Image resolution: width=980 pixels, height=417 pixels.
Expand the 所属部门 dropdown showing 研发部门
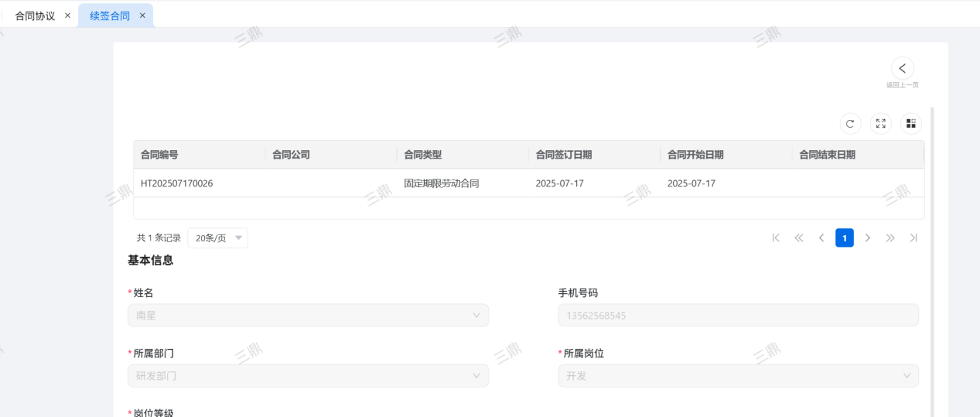(308, 376)
